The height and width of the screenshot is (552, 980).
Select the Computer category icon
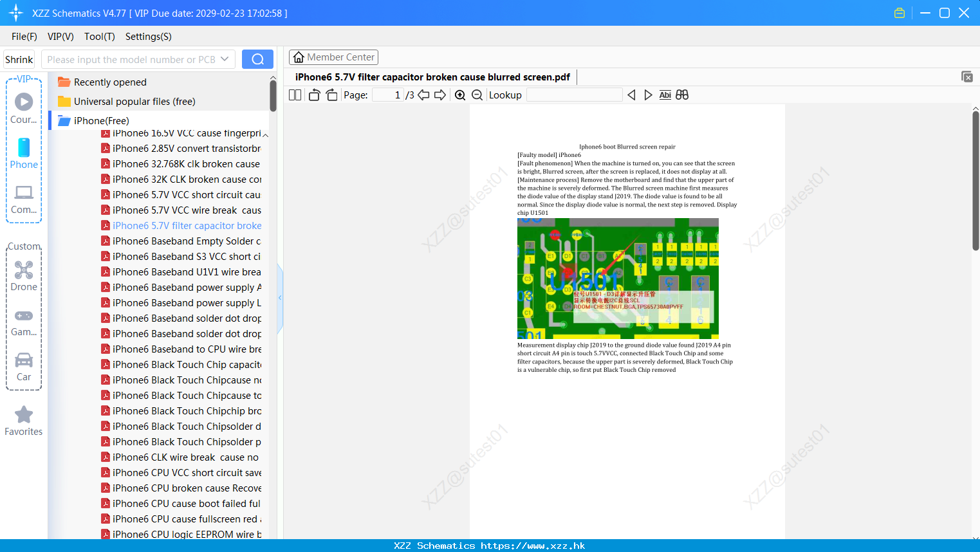tap(24, 199)
